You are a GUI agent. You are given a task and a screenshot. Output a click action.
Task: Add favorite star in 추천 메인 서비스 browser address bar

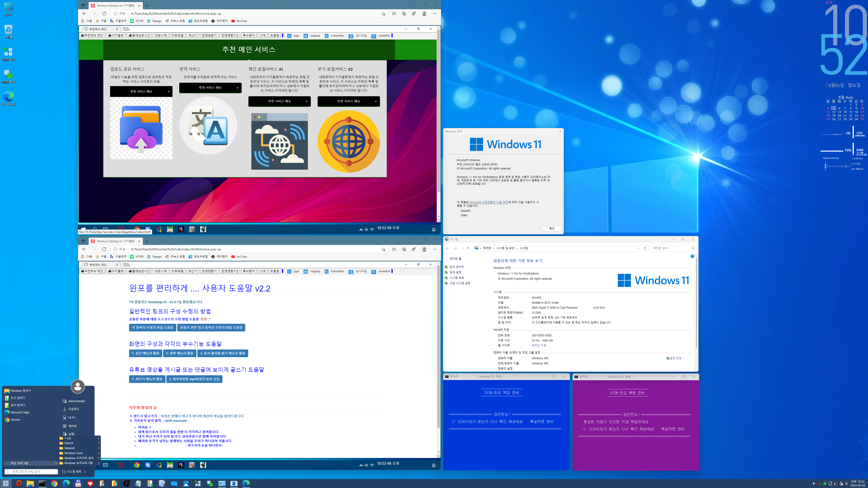click(x=383, y=14)
